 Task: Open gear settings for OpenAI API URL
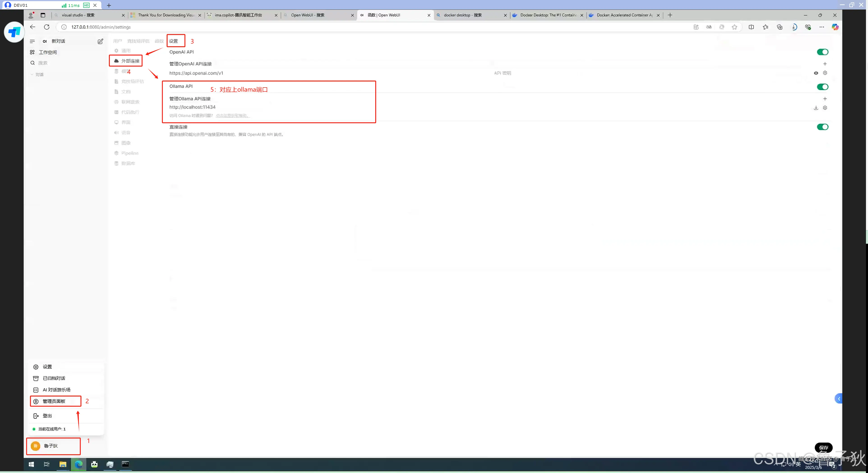click(x=825, y=73)
